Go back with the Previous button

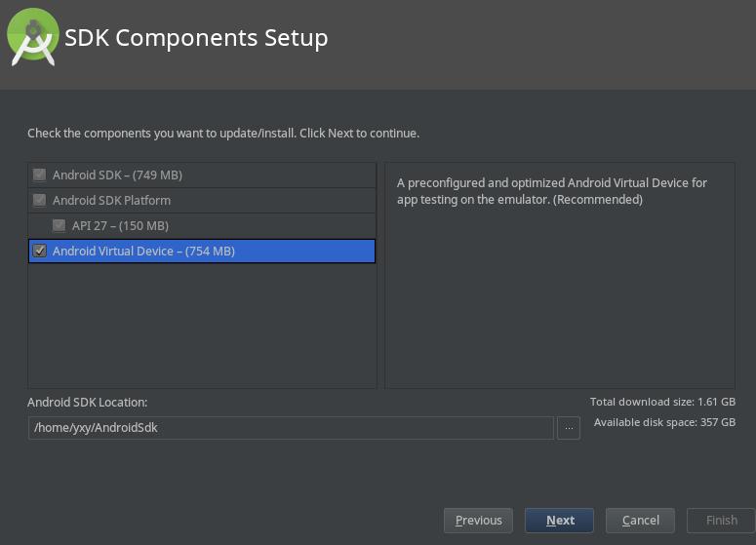(x=478, y=521)
